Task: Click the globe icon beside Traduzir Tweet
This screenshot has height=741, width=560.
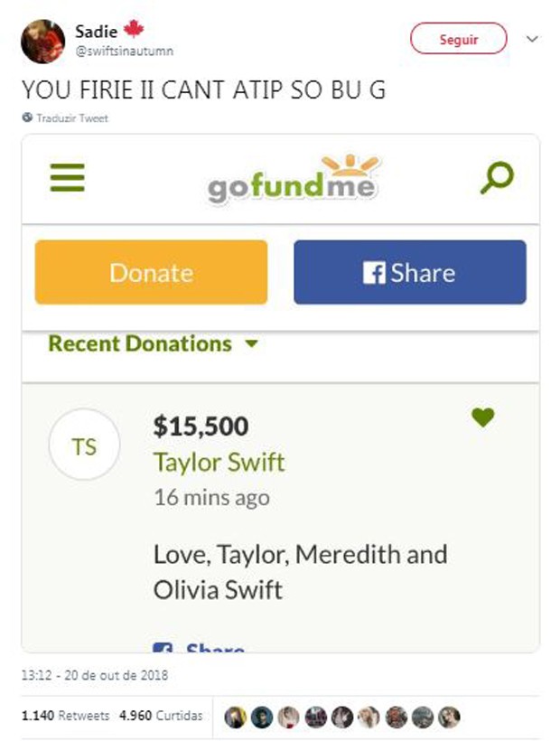Action: [27, 117]
